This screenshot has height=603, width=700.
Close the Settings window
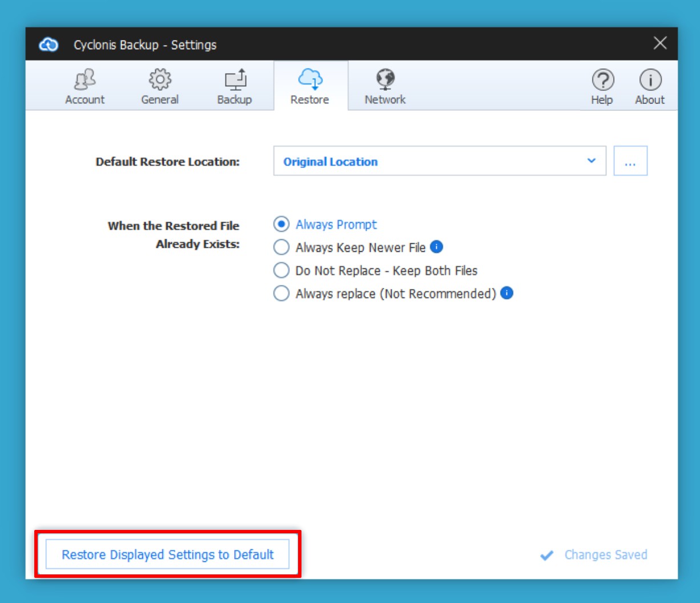tap(660, 43)
